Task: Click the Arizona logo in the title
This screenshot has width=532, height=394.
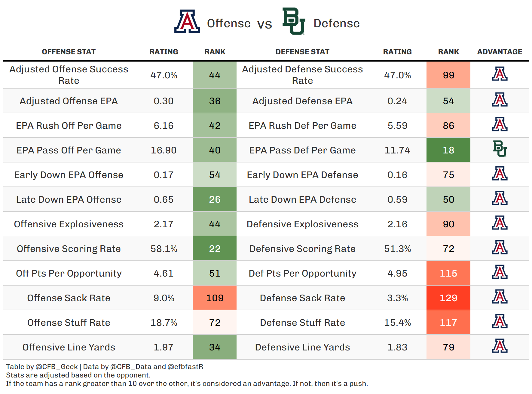Action: point(187,22)
